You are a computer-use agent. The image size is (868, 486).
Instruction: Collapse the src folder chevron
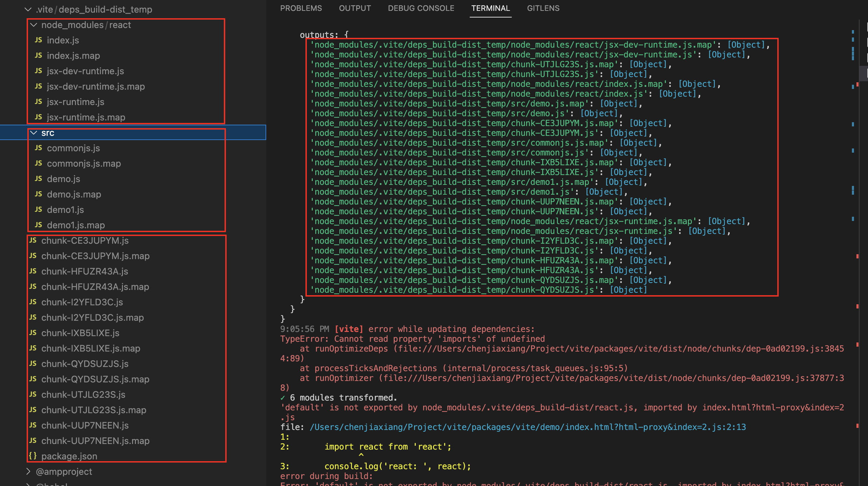[34, 133]
